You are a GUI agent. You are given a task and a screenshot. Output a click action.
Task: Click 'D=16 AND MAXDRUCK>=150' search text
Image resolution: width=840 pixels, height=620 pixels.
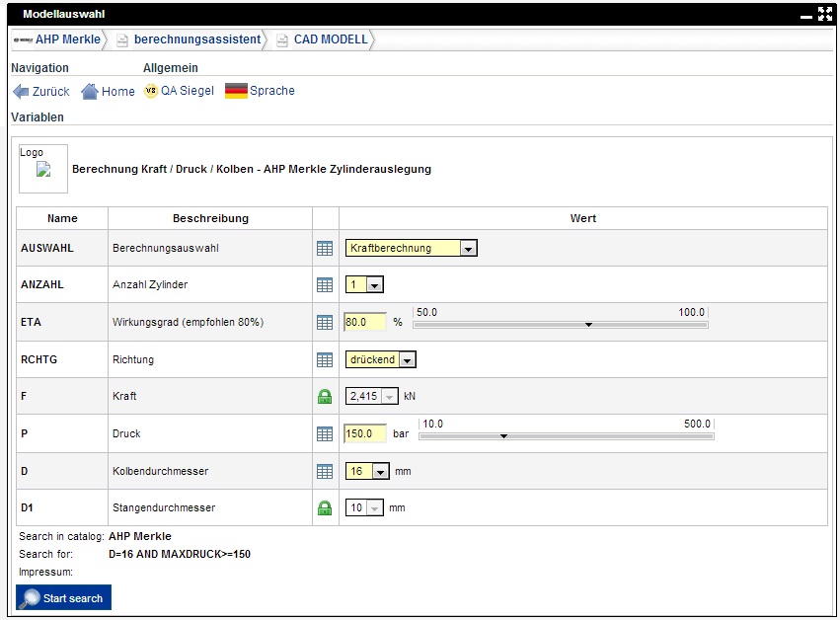coord(180,554)
